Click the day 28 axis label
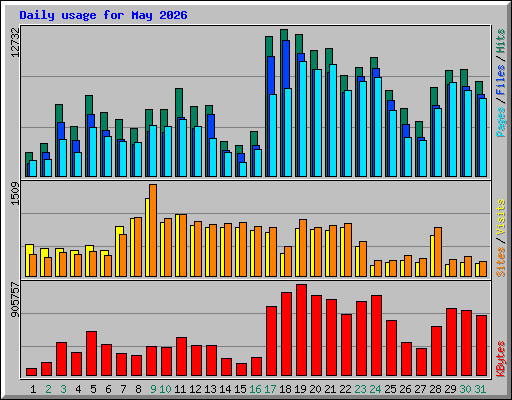 [435, 389]
